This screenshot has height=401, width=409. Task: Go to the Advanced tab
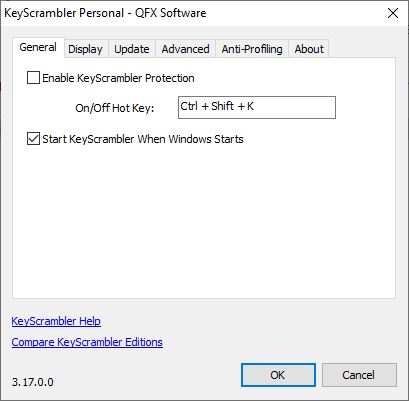pos(185,49)
